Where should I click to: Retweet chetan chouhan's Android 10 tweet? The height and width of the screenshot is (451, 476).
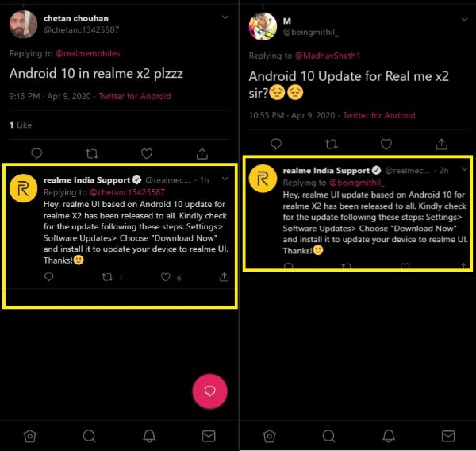[92, 154]
